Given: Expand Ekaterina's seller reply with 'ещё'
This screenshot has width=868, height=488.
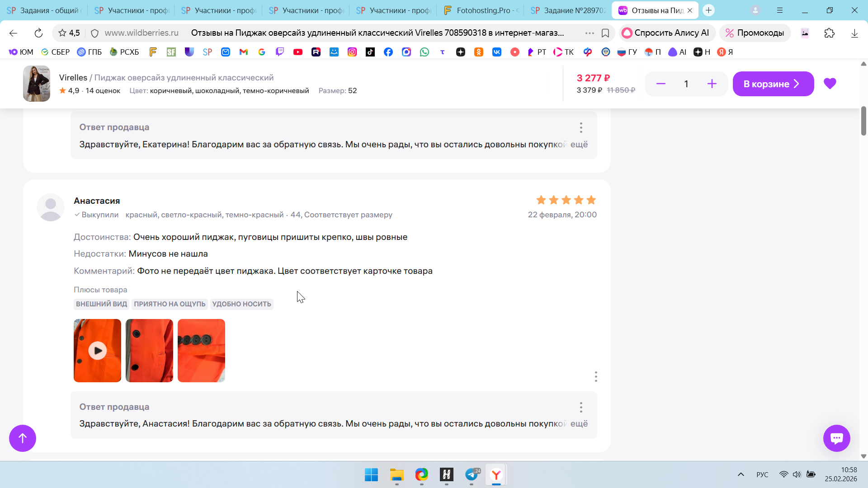Looking at the screenshot, I should click(x=579, y=144).
